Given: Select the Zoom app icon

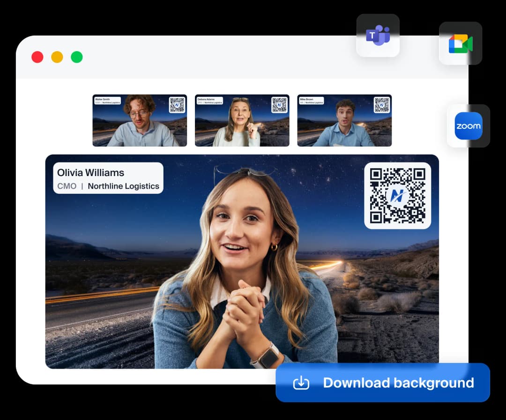Looking at the screenshot, I should click(x=468, y=126).
